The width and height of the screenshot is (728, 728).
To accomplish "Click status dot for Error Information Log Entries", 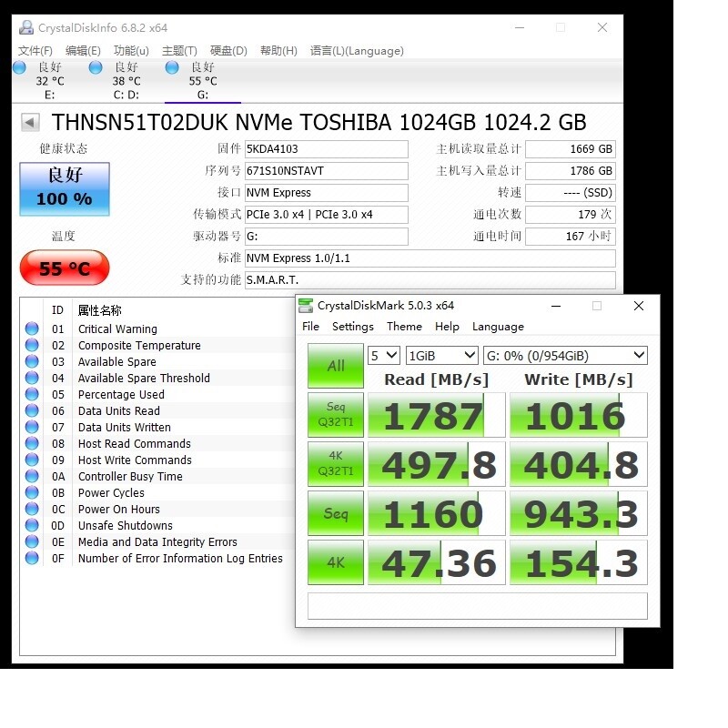I will pos(32,558).
